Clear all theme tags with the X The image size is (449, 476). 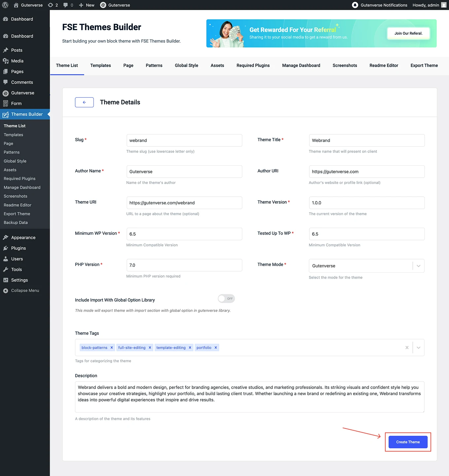click(x=407, y=348)
